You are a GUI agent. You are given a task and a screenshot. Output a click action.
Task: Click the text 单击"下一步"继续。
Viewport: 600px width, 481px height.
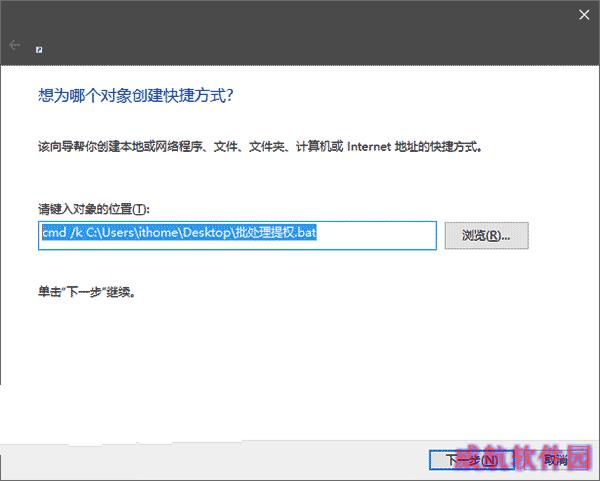tap(87, 292)
